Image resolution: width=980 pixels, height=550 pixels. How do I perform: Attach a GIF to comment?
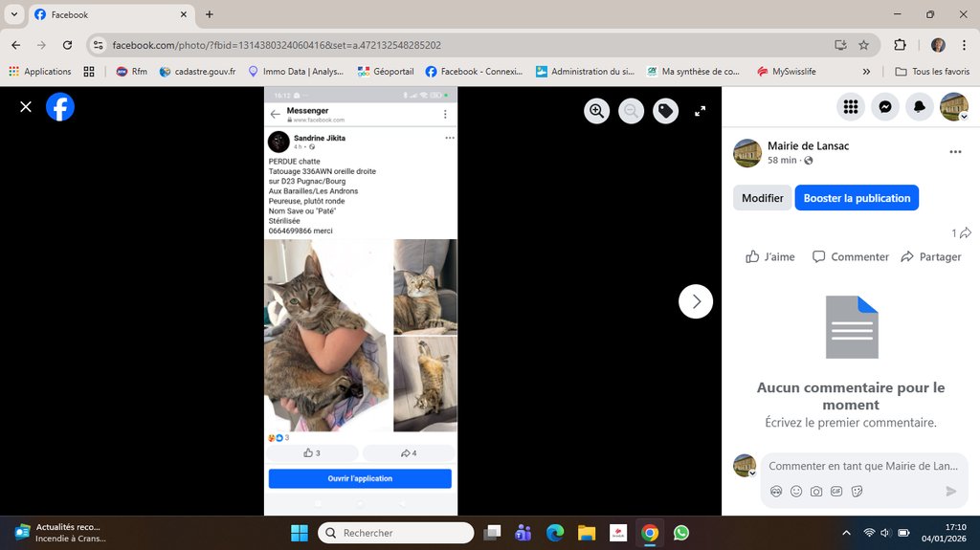[836, 491]
